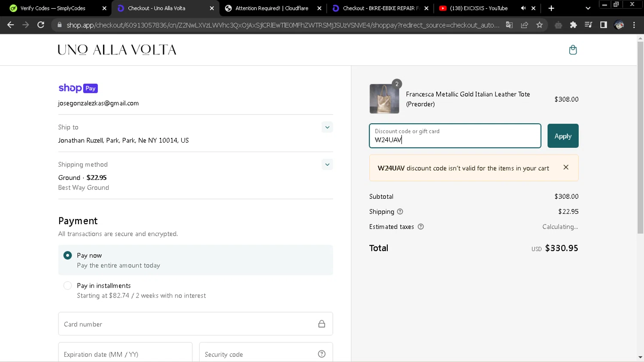
Task: Open the Estimated taxes help icon
Action: click(421, 227)
